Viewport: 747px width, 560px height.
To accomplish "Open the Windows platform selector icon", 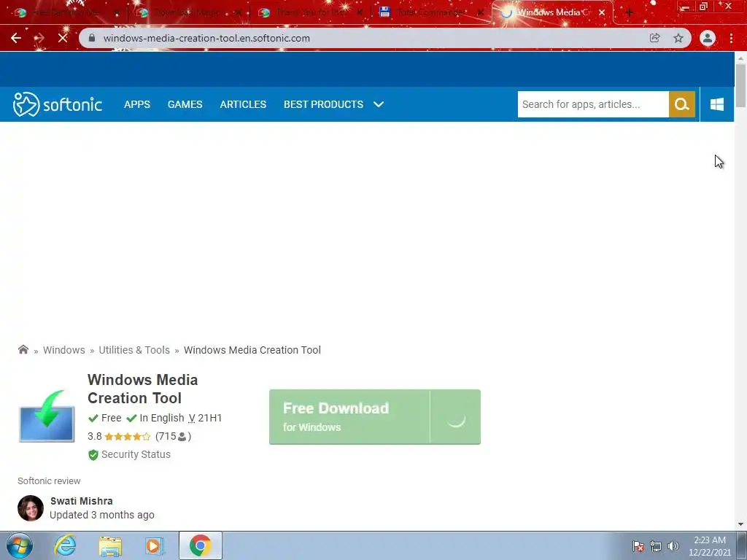I will pyautogui.click(x=717, y=104).
